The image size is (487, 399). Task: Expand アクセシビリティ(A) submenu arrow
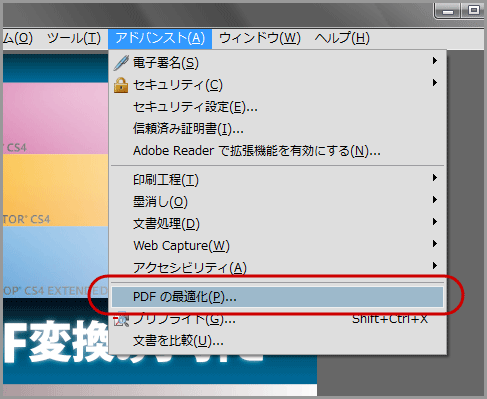[x=435, y=266]
